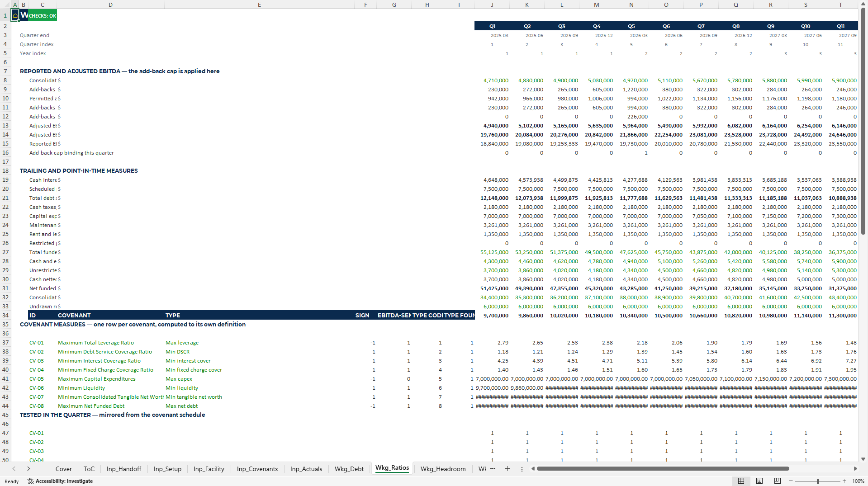Adjust the zoom slider handle
Viewport: 868px width, 486px height.
[x=818, y=481]
